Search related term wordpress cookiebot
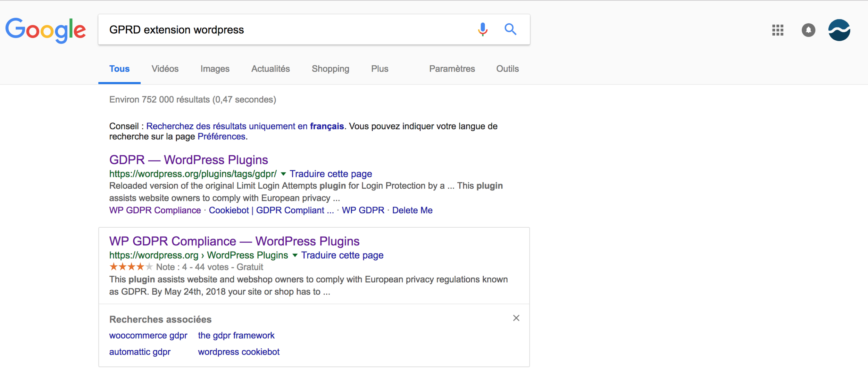 click(239, 352)
